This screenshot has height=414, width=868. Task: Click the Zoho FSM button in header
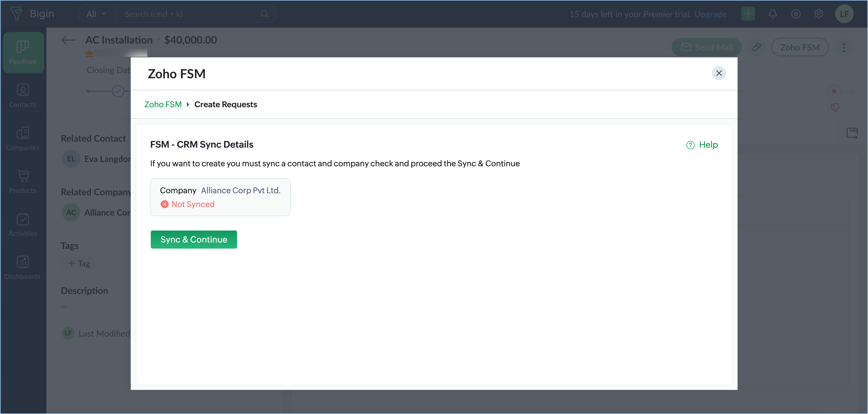point(800,47)
